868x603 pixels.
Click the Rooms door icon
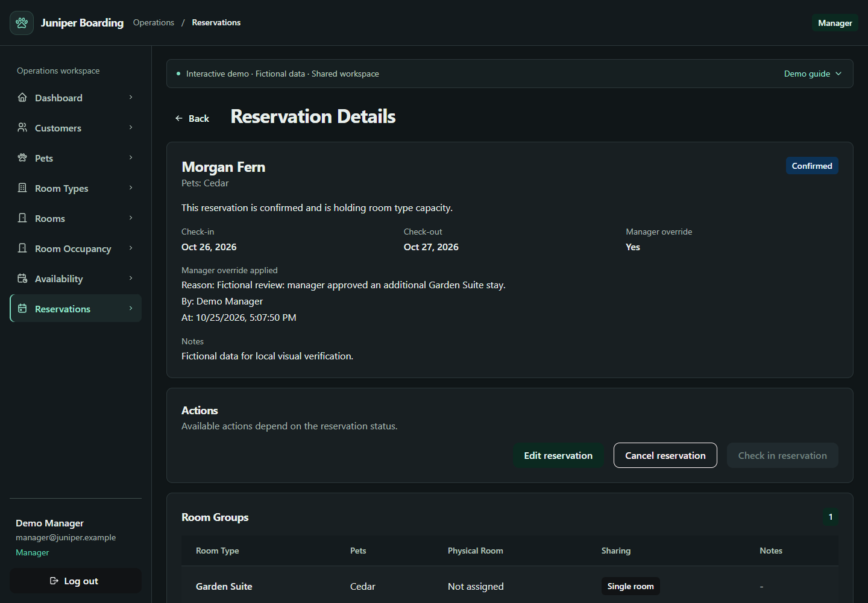22,218
